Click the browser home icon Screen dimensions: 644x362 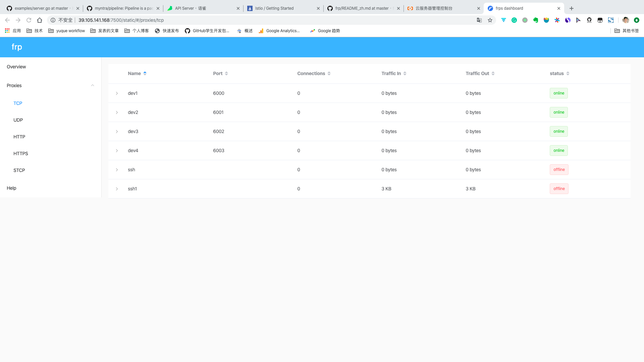click(40, 20)
